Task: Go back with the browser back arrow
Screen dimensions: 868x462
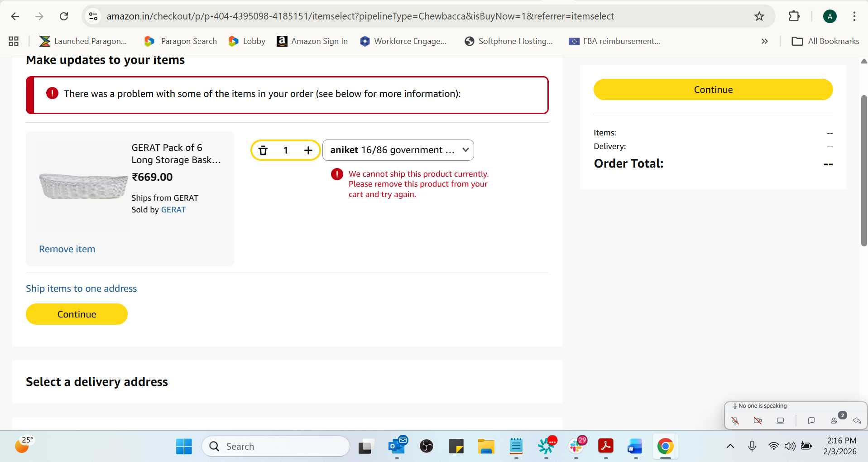Action: (x=15, y=16)
